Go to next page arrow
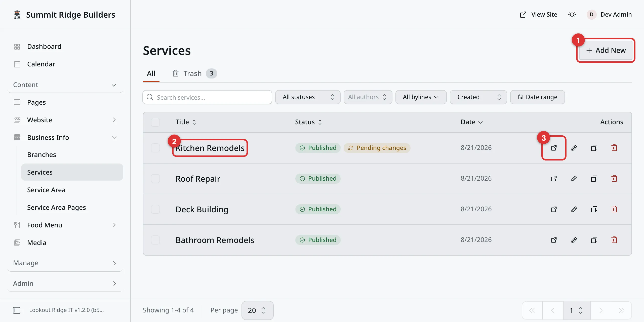 coord(601,310)
